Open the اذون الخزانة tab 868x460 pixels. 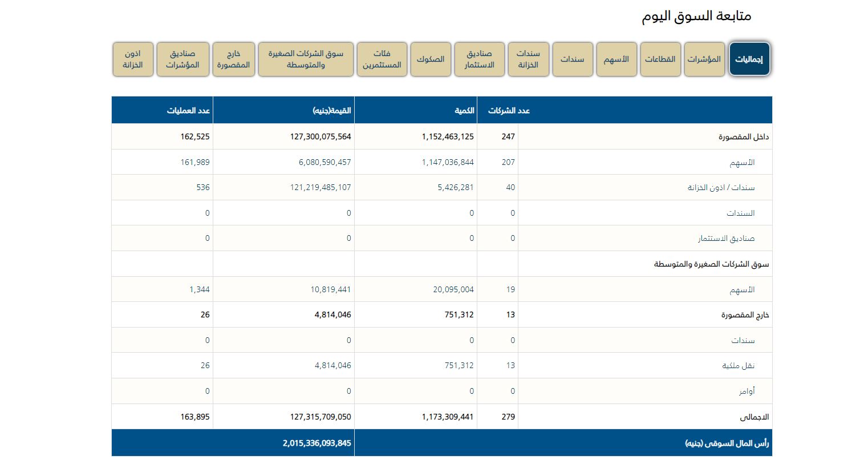133,59
